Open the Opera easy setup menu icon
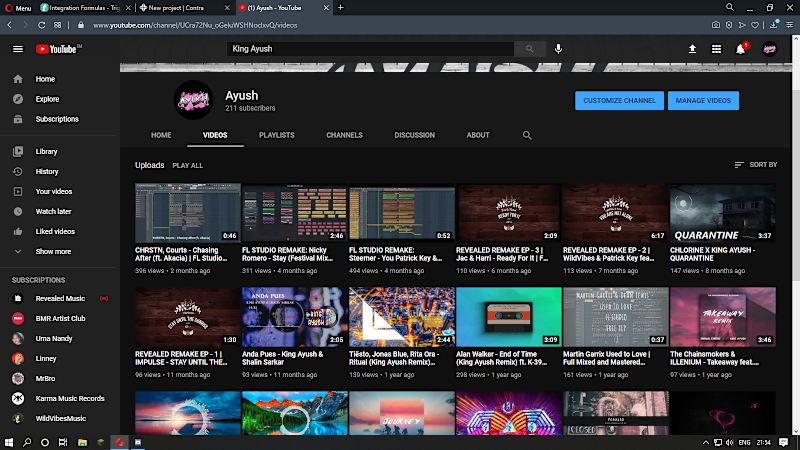This screenshot has height=450, width=800. click(789, 25)
